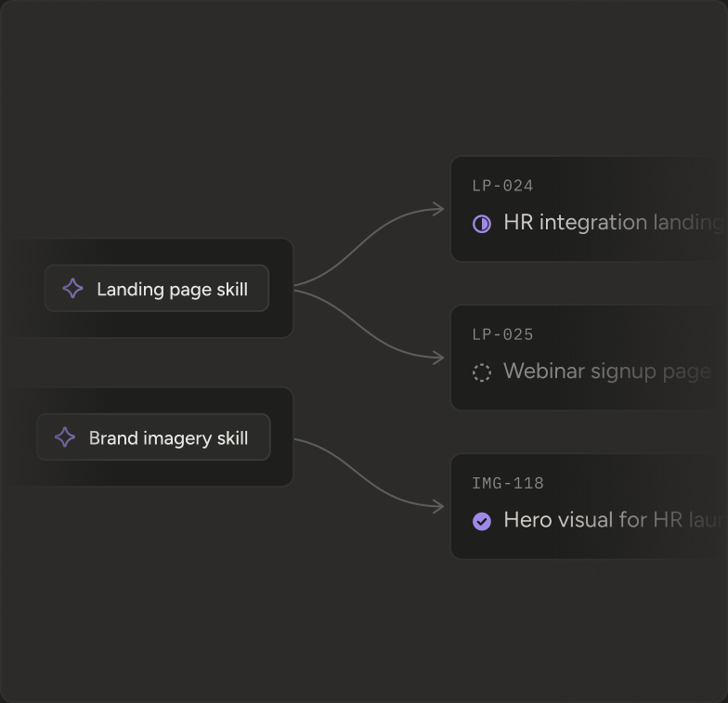728x703 pixels.
Task: Click the sparkle icon beside Landing page skill
Action: (x=72, y=288)
